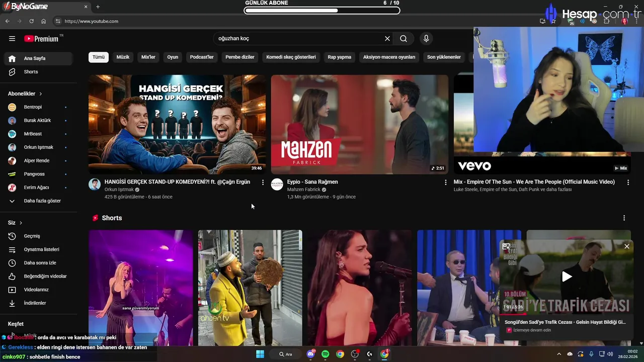The height and width of the screenshot is (362, 644).
Task: Show hidden system tray icons
Action: tap(558, 354)
